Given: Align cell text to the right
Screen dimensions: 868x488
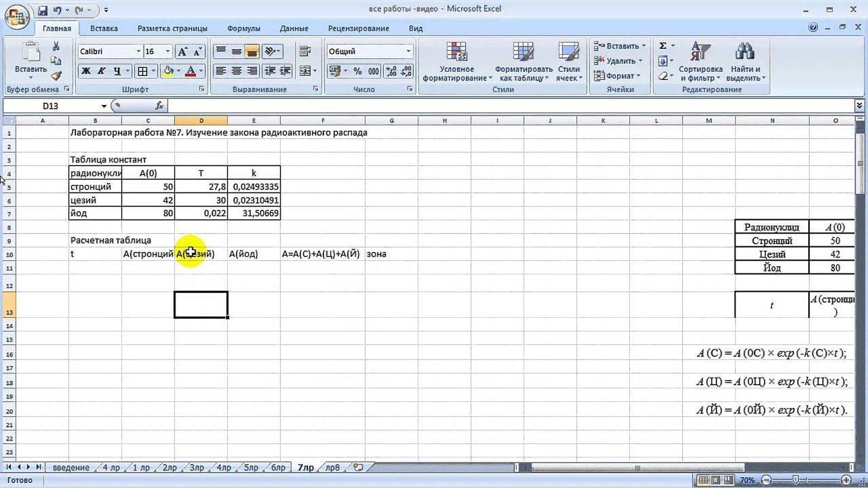Looking at the screenshot, I should tap(252, 70).
